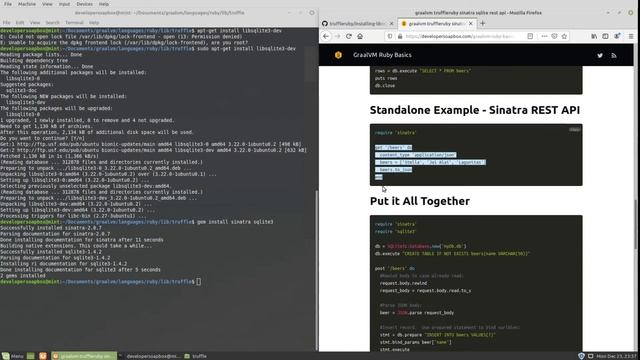Close the truffleruby GitHub tab

point(391,24)
